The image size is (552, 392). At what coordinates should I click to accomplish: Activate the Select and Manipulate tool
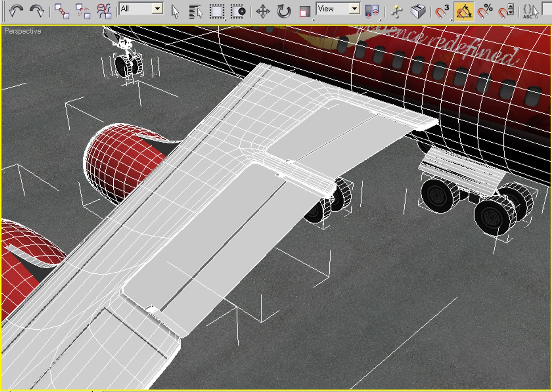tap(397, 12)
